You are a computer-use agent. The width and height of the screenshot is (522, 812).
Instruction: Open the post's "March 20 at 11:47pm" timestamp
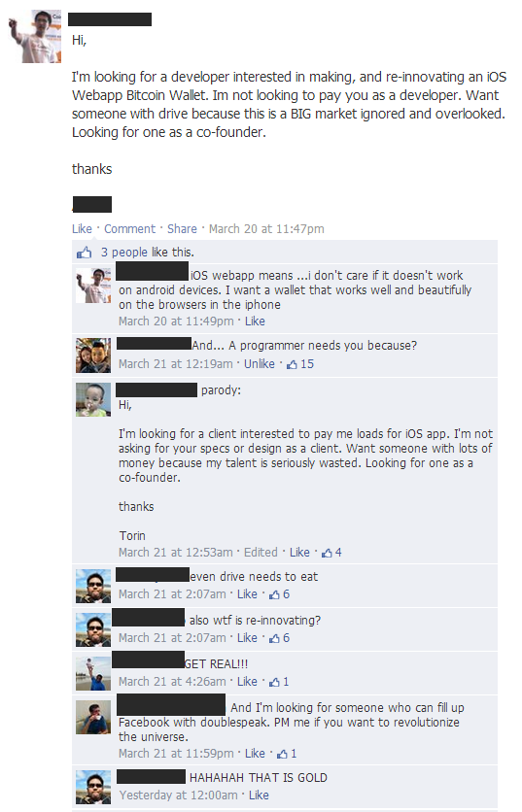pos(266,229)
